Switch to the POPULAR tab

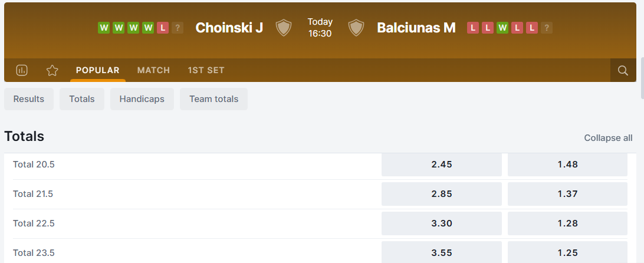click(97, 70)
